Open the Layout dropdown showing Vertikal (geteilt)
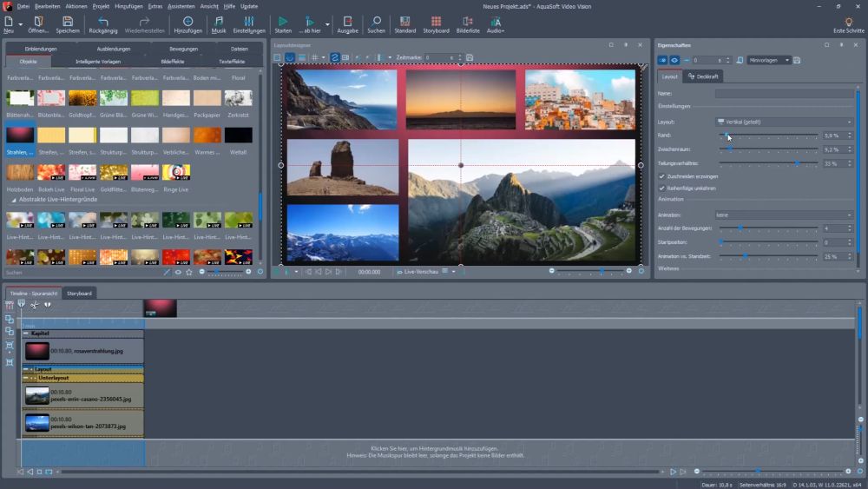Image resolution: width=868 pixels, height=489 pixels. click(x=784, y=122)
